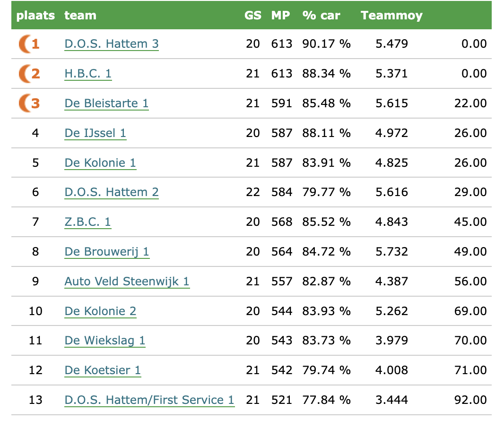Open the De Kolonie 2 link
The height and width of the screenshot is (428, 504).
point(100,311)
